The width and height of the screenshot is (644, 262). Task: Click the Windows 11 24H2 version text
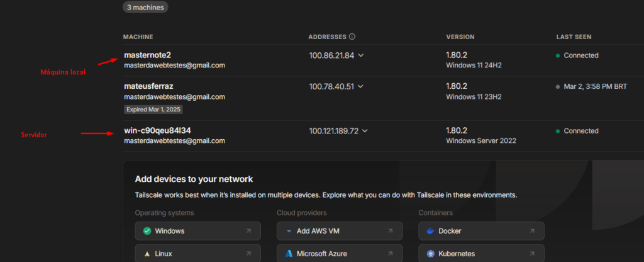click(x=474, y=65)
